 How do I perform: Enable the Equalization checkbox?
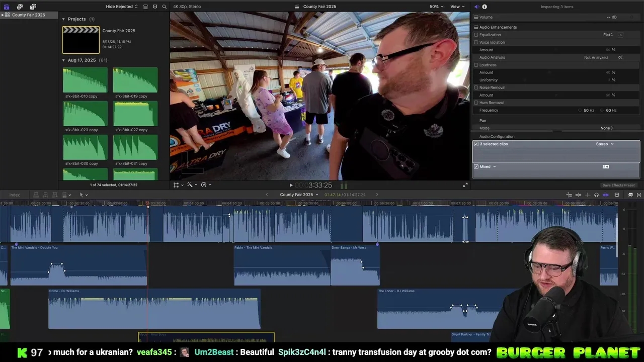pos(476,35)
